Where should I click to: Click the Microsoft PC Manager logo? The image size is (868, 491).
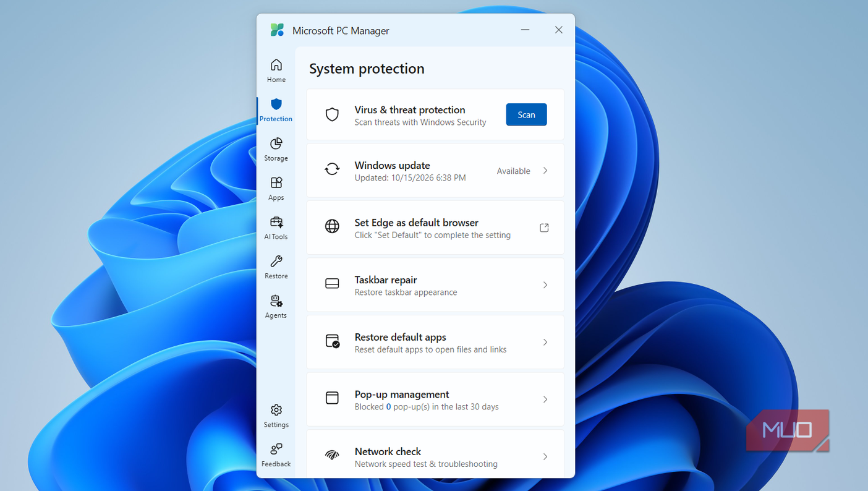[277, 30]
